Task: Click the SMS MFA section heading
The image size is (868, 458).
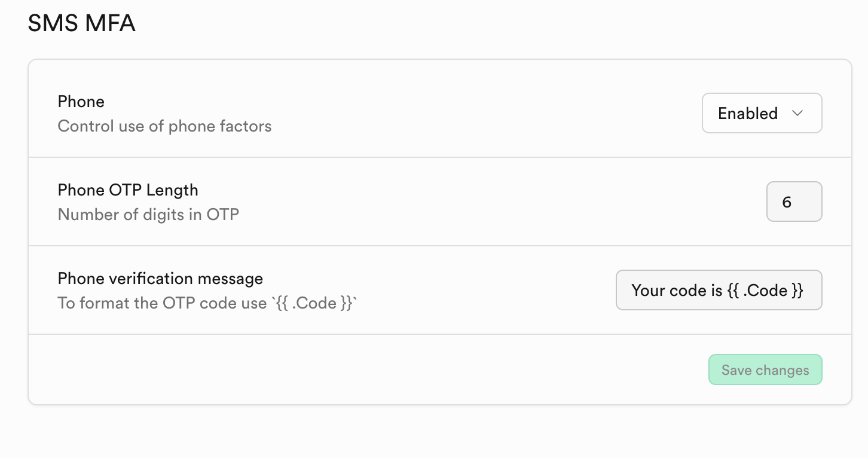Action: pyautogui.click(x=82, y=24)
